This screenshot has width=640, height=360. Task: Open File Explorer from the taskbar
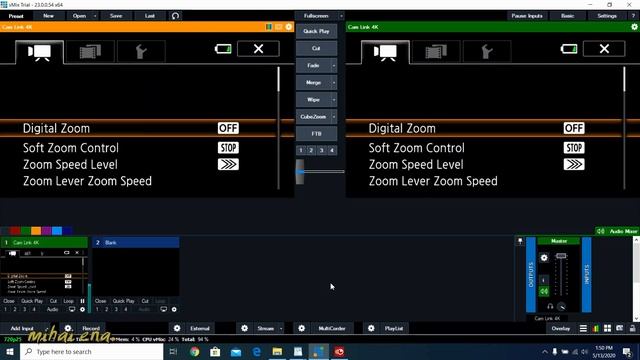(277, 351)
